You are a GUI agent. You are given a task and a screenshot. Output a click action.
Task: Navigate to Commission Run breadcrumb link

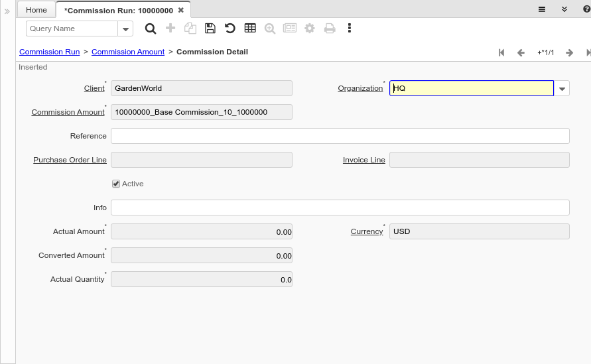(x=49, y=52)
